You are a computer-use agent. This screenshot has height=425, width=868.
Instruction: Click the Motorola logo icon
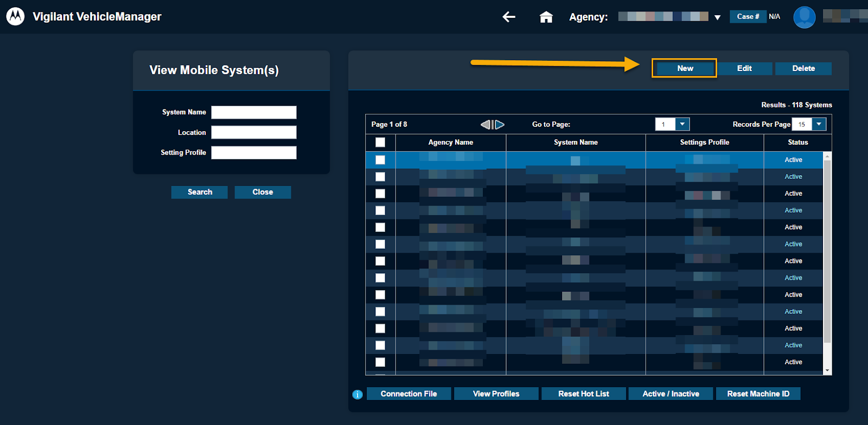(15, 16)
